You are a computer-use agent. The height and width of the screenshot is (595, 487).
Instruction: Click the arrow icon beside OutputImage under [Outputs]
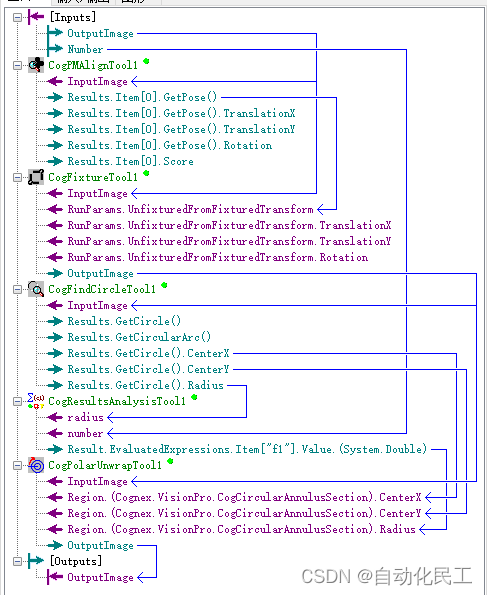55,577
